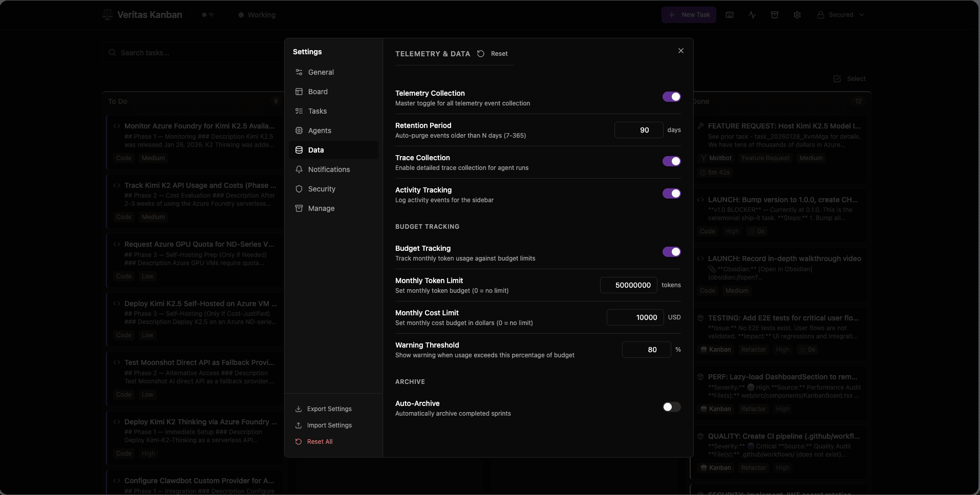Click the settings gear icon in header
980x495 pixels.
(797, 15)
